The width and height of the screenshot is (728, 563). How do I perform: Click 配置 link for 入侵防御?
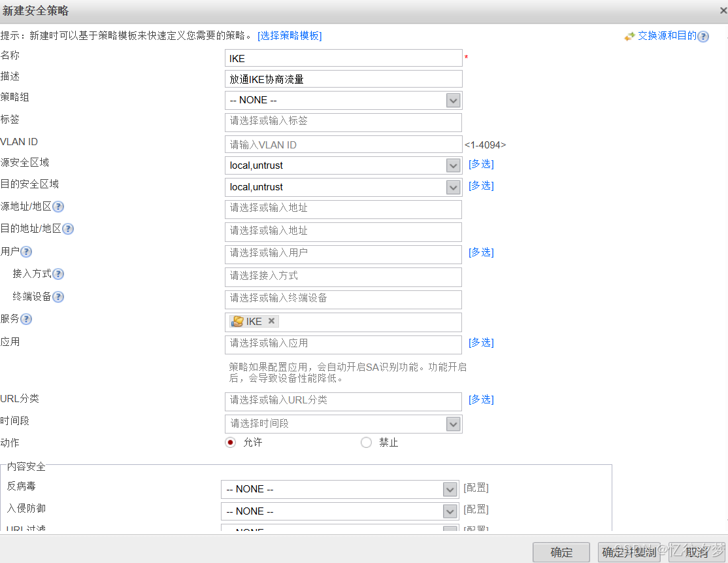476,509
